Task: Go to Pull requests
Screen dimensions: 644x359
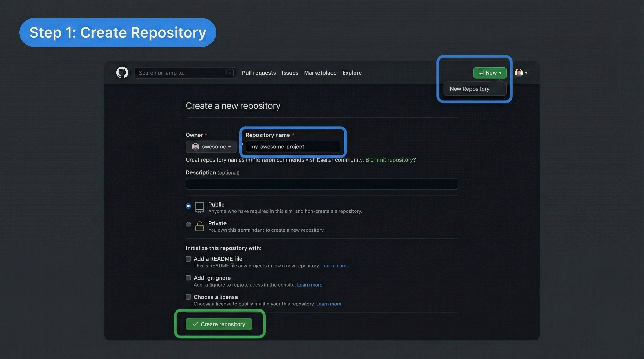Action: click(259, 73)
